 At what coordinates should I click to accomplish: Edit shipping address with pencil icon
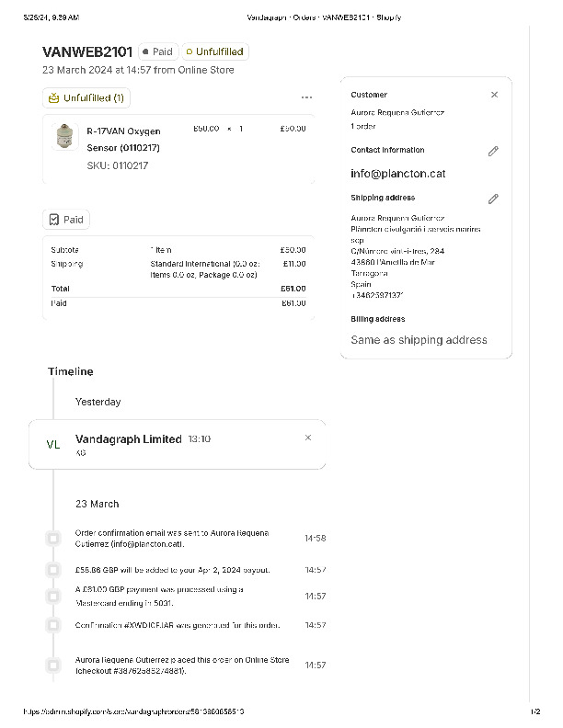coord(493,199)
